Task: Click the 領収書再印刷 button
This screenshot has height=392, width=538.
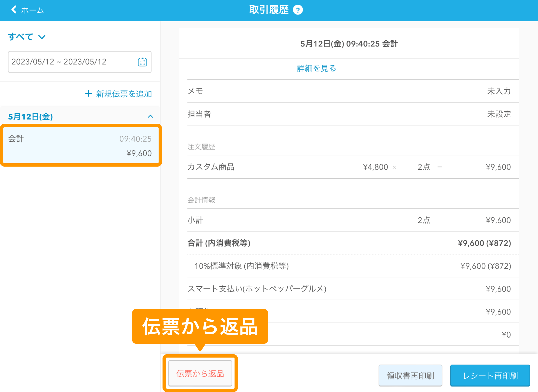Action: click(410, 375)
